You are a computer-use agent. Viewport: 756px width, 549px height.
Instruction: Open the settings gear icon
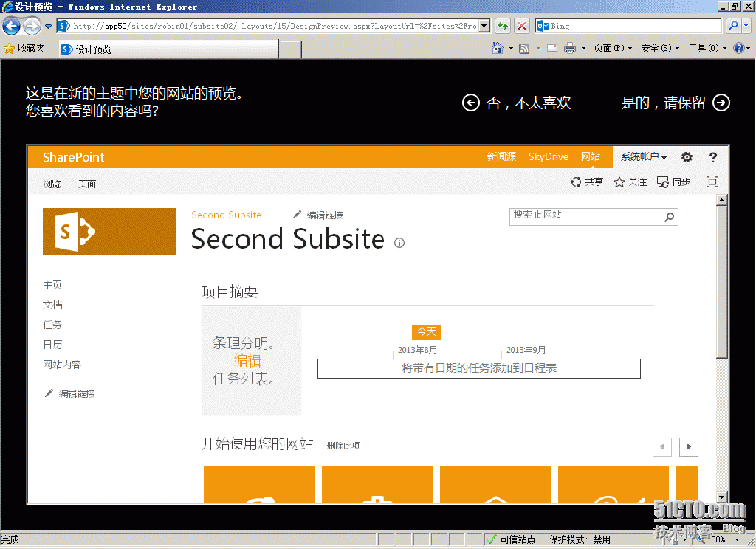(687, 157)
